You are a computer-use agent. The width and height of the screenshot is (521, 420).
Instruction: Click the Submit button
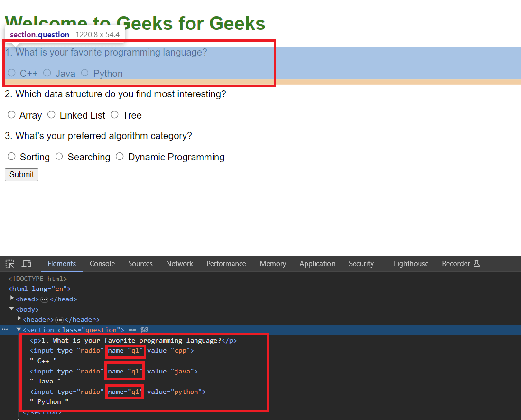pyautogui.click(x=22, y=175)
